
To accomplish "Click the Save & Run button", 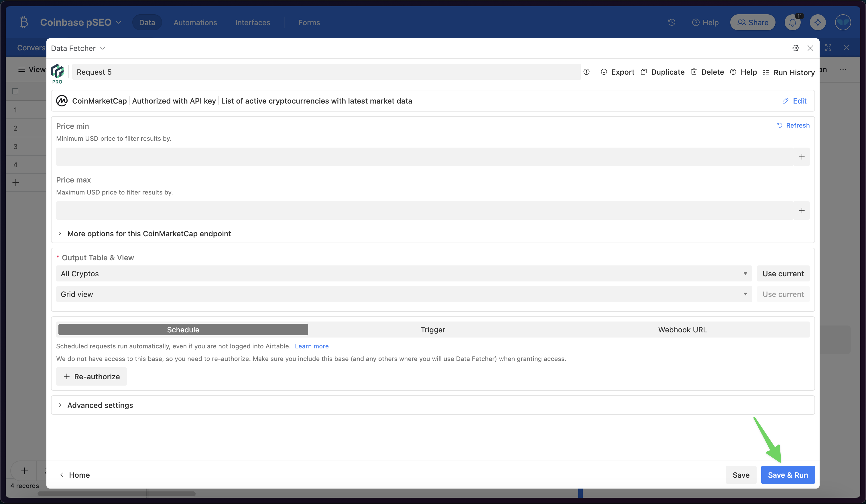I will point(788,475).
